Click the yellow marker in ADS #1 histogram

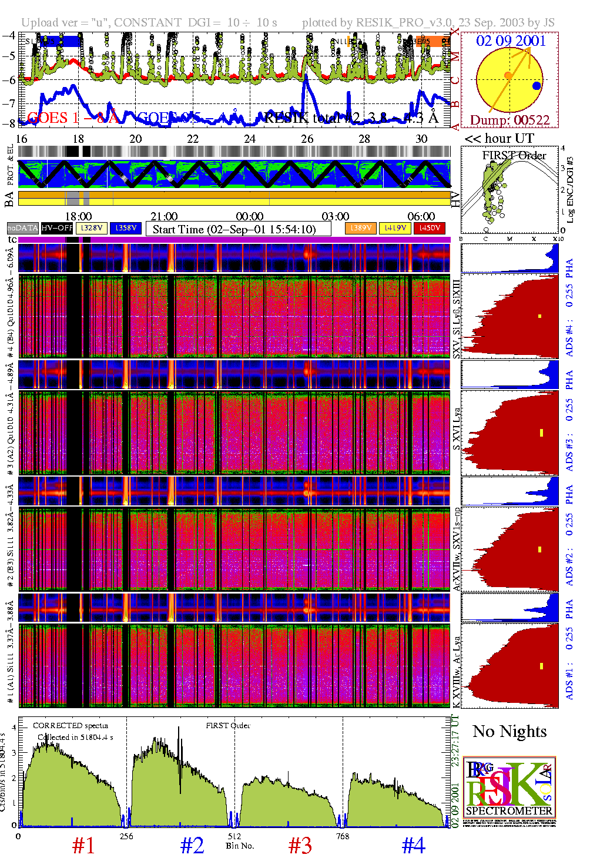coord(541,666)
